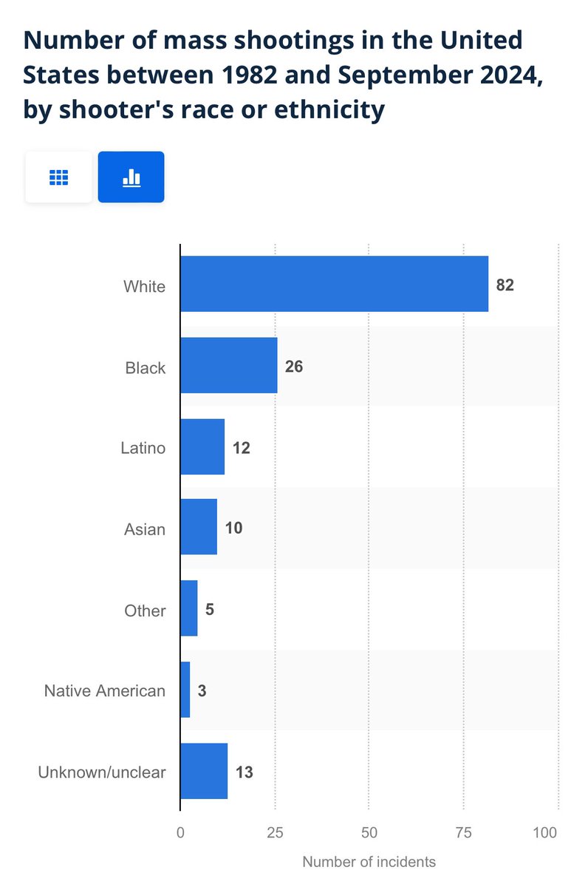This screenshot has height=887, width=588.
Task: Click the chart title heading
Action: pos(273,74)
